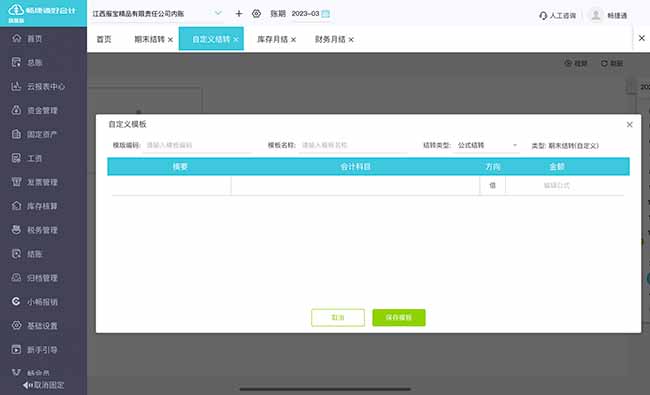Open the user avatar menu

coord(596,15)
